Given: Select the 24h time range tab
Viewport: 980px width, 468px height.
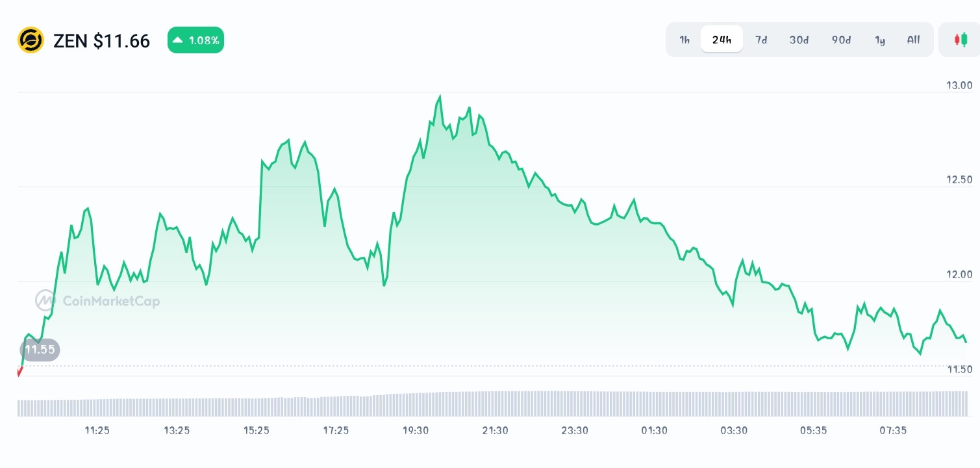Looking at the screenshot, I should [x=722, y=40].
